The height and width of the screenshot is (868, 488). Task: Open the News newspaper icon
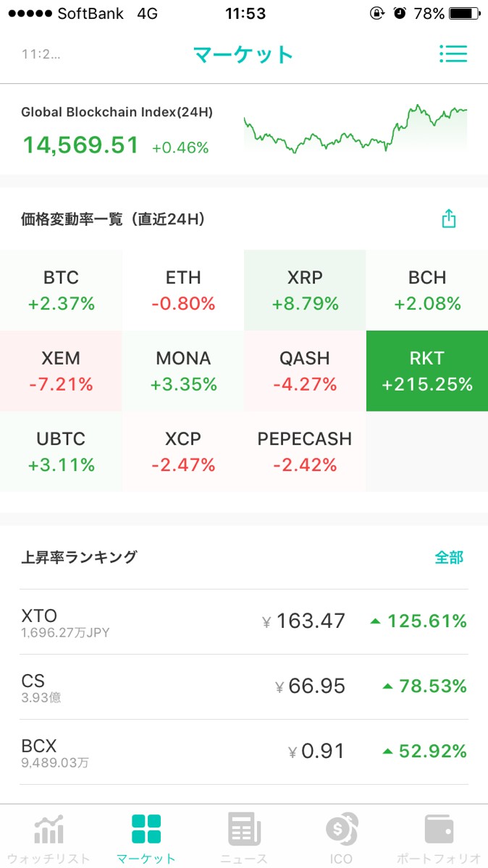tap(243, 830)
